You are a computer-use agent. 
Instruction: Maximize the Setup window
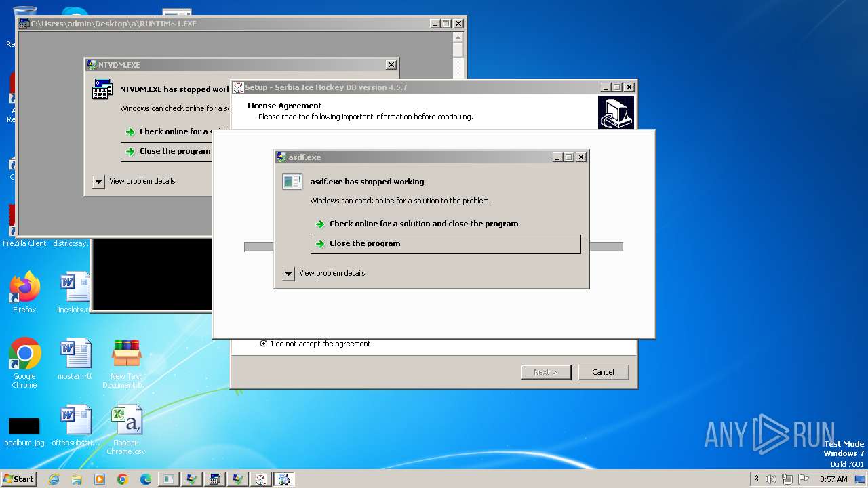[616, 87]
